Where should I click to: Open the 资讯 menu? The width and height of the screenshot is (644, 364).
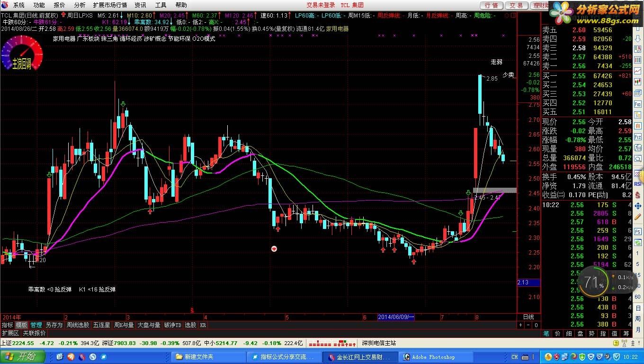point(140,5)
